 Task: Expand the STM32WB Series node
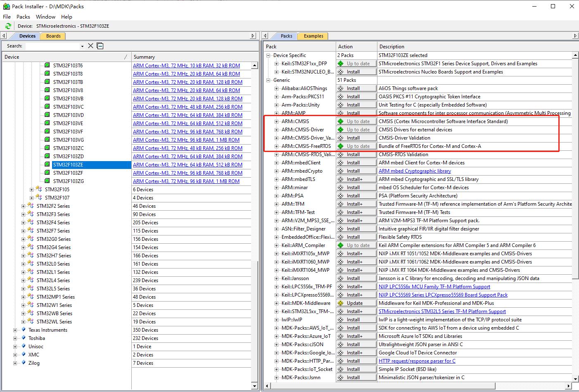(24, 314)
